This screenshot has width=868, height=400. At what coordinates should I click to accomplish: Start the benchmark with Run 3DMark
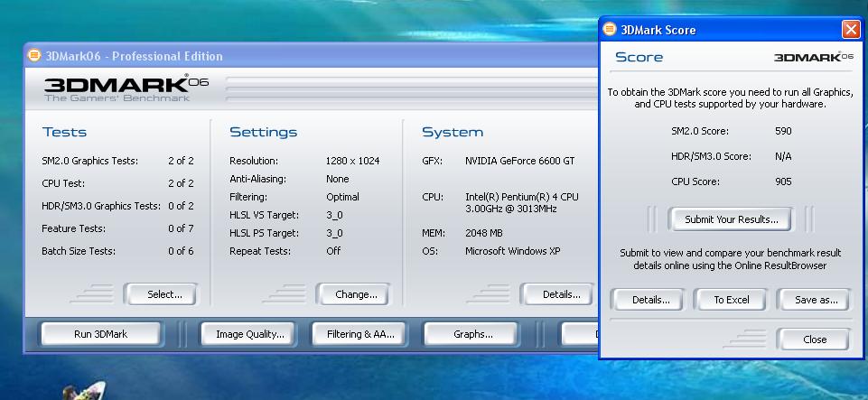pos(100,334)
